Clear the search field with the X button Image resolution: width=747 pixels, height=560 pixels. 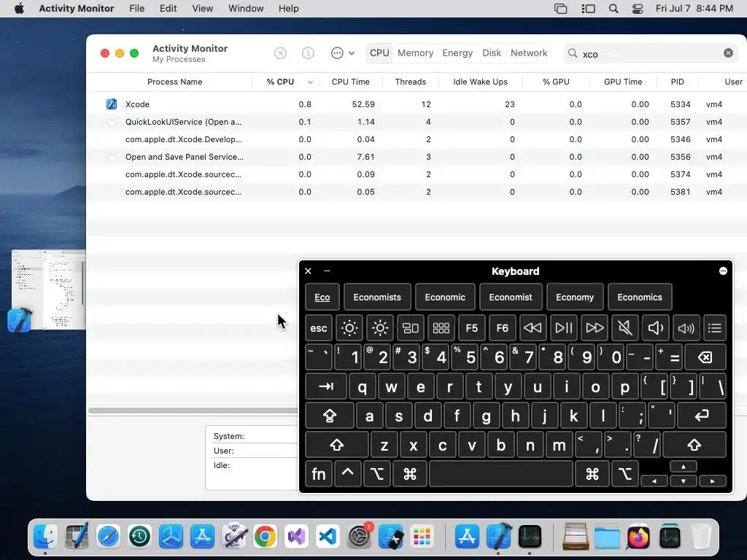(x=728, y=52)
